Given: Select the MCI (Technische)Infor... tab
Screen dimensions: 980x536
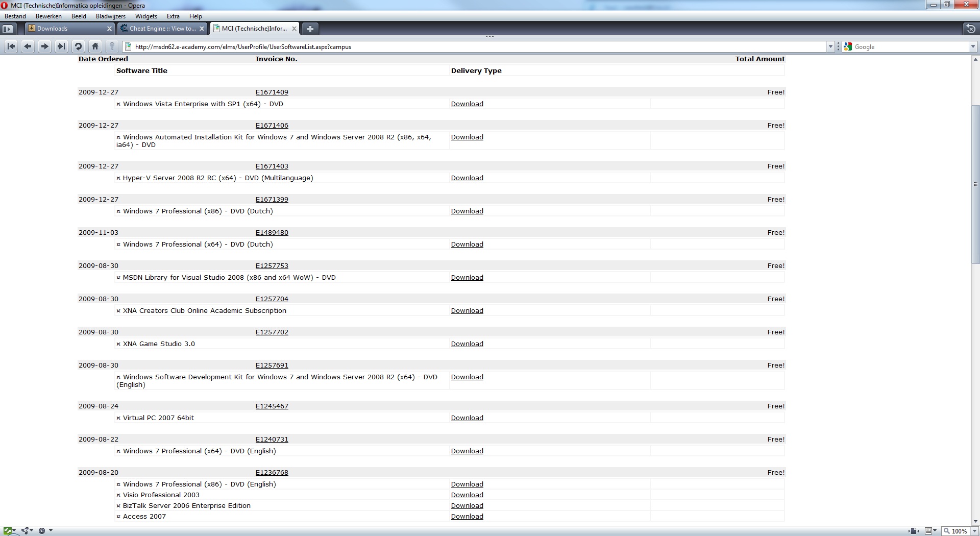Looking at the screenshot, I should point(254,29).
